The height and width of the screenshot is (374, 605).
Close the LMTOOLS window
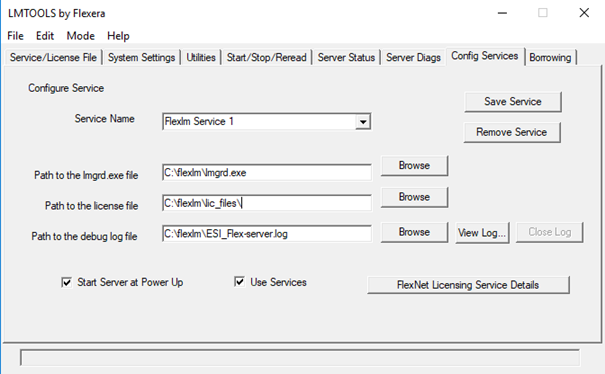584,13
